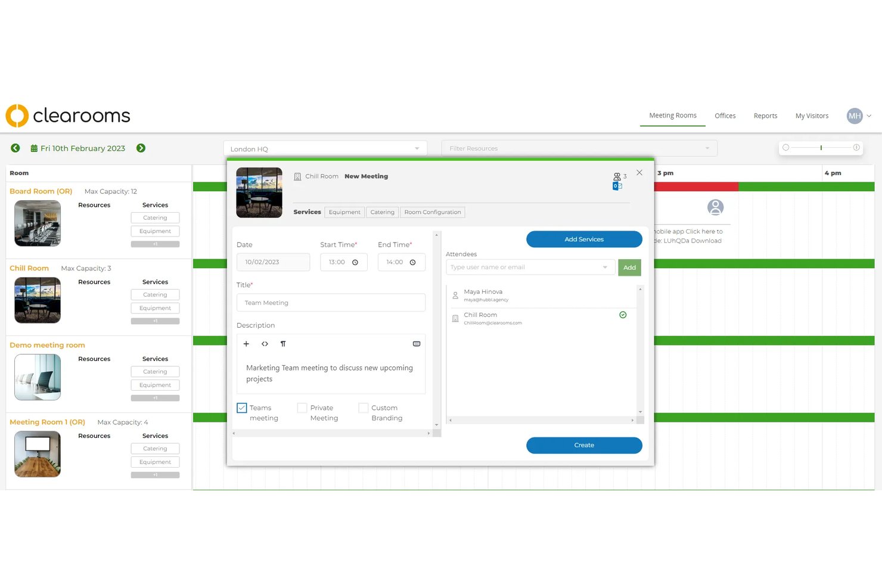Open the My Visitors tab
Viewport: 882px width, 588px height.
(812, 116)
